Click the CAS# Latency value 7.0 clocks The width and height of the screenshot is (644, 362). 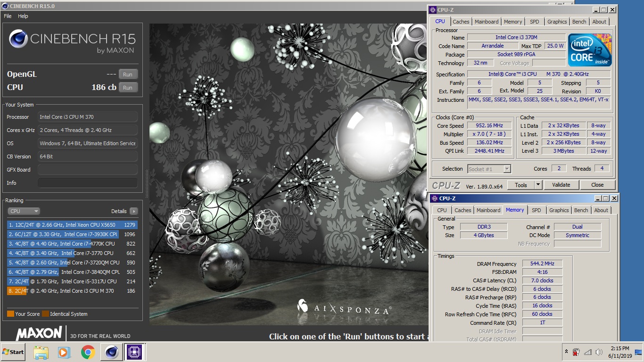point(542,280)
